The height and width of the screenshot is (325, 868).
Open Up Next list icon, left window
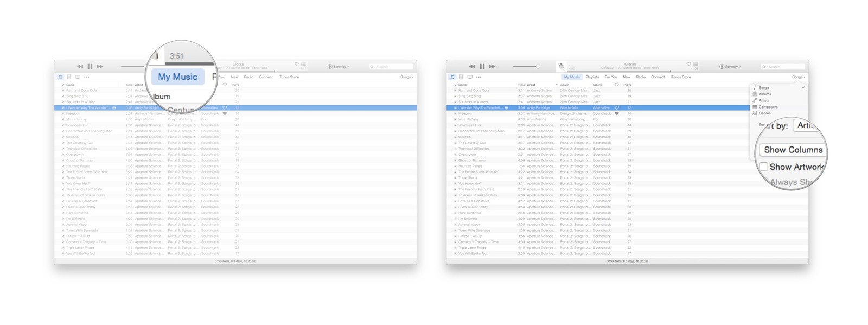[303, 64]
